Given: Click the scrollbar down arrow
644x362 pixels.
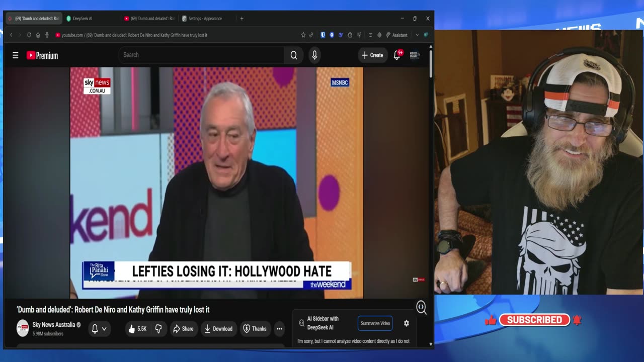Looking at the screenshot, I should tap(431, 344).
